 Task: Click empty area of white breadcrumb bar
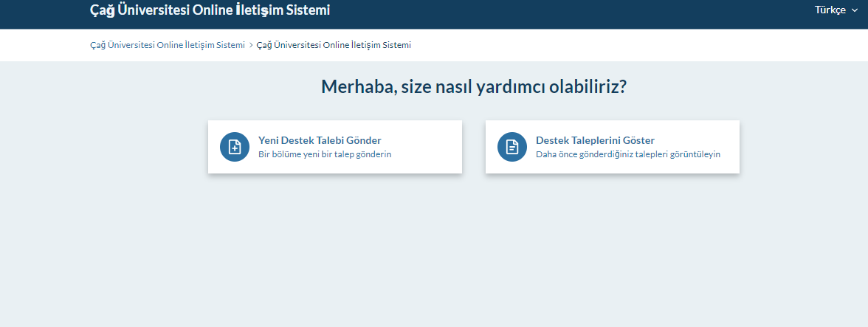point(627,45)
